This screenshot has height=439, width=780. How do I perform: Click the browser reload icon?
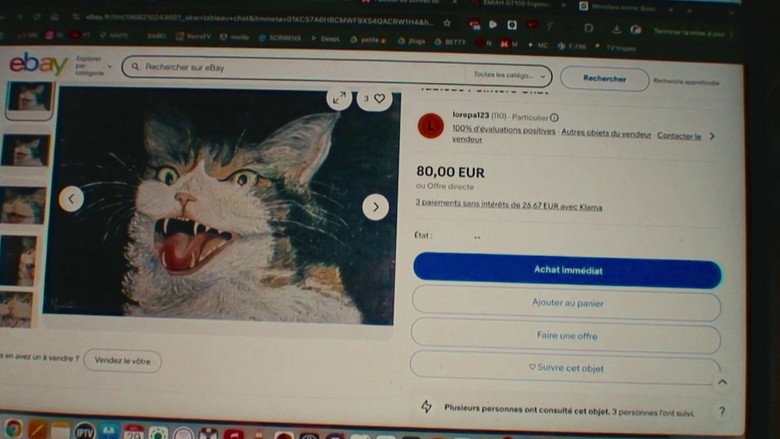(x=37, y=16)
